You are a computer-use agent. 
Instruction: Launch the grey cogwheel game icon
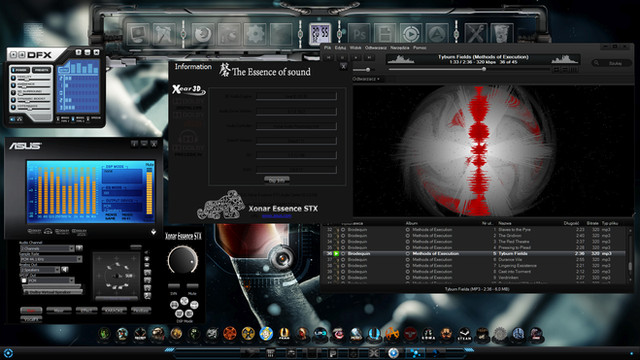point(500,334)
